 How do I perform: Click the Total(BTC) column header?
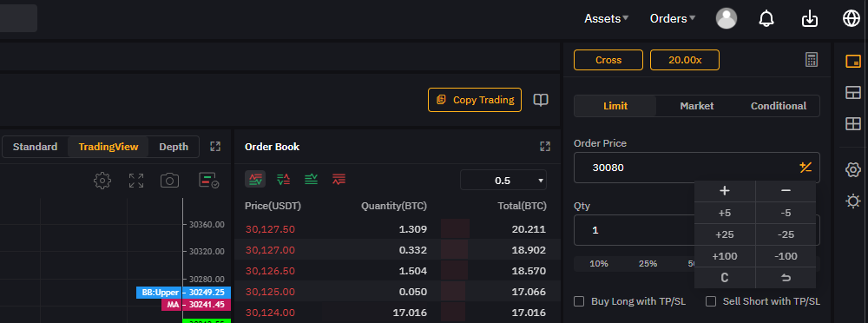point(522,206)
